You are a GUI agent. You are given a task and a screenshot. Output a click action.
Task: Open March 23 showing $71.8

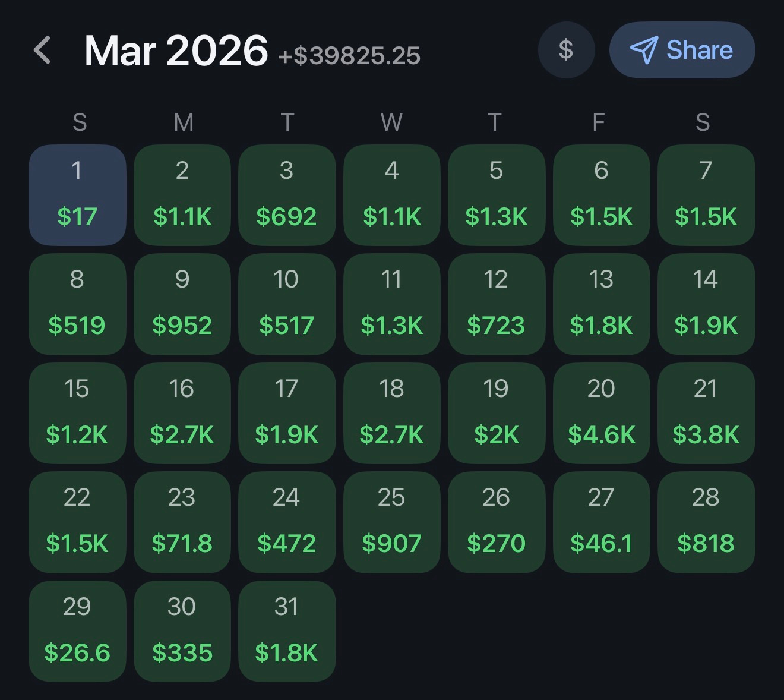tap(182, 522)
